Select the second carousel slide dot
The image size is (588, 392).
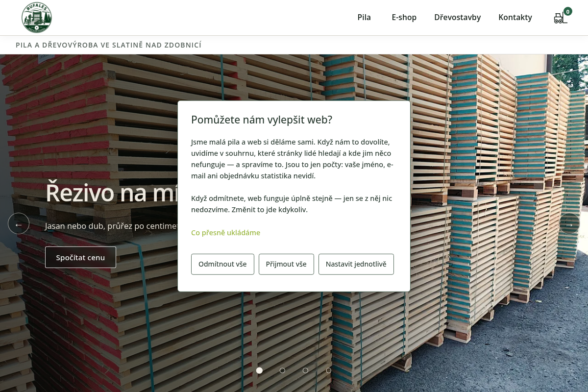tap(282, 370)
